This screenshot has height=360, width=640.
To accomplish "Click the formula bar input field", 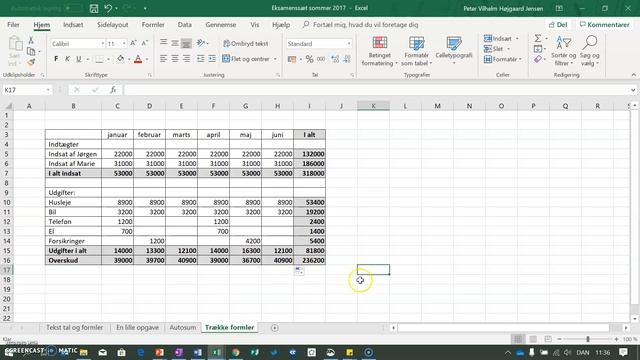I will point(376,90).
